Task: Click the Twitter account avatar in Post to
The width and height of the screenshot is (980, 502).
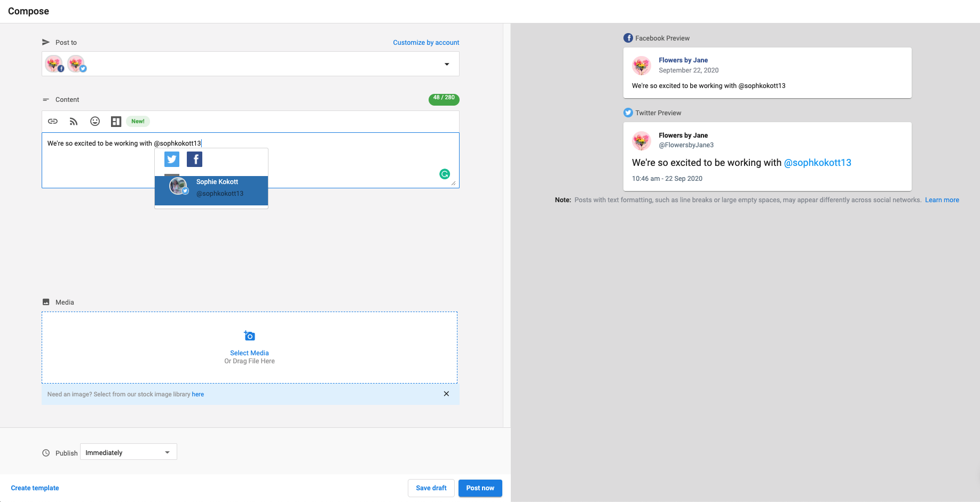Action: (77, 64)
